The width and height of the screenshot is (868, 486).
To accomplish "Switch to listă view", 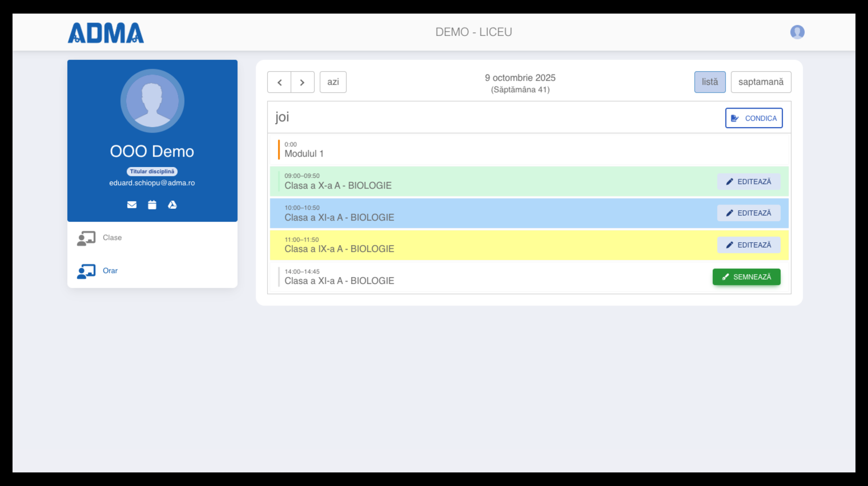I will pyautogui.click(x=709, y=82).
